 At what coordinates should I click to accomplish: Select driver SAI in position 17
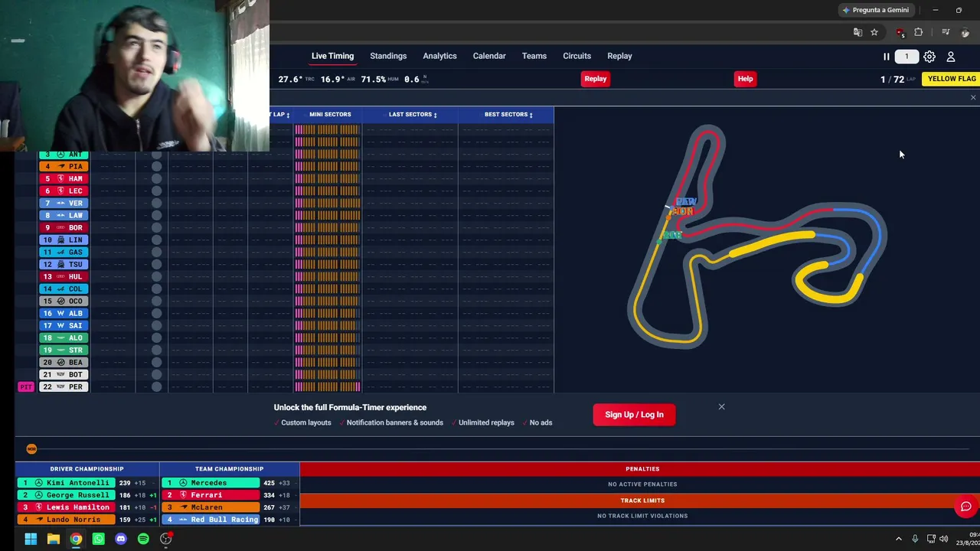pyautogui.click(x=63, y=326)
